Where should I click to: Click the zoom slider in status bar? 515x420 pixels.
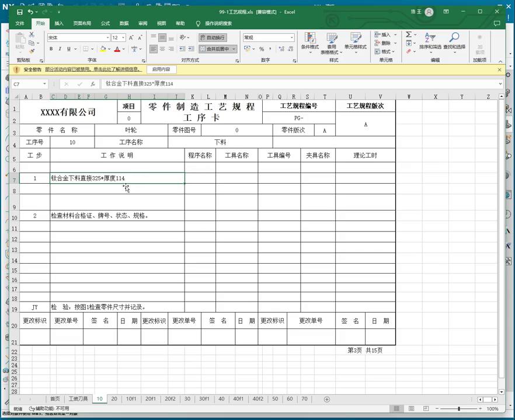click(459, 408)
